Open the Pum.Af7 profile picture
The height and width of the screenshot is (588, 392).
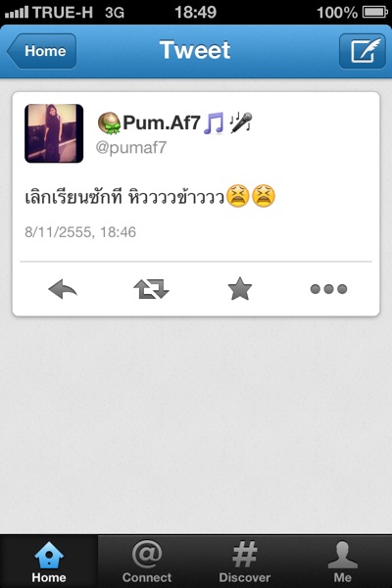click(x=54, y=133)
